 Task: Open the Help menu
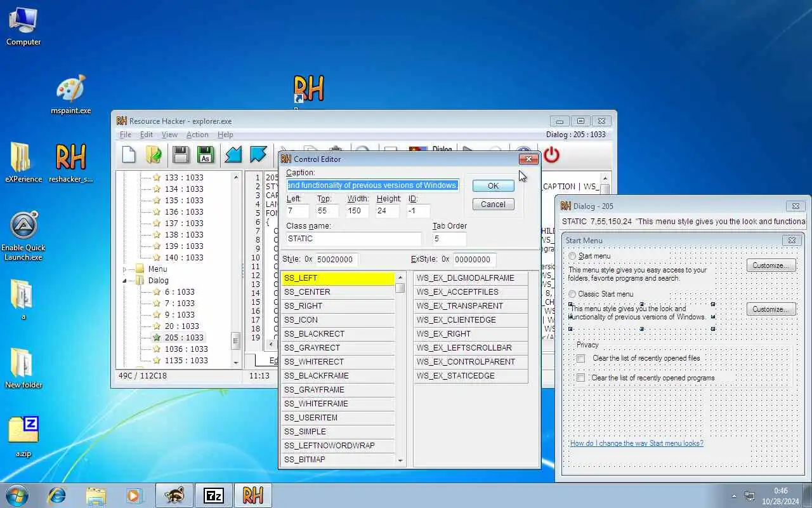tap(225, 135)
